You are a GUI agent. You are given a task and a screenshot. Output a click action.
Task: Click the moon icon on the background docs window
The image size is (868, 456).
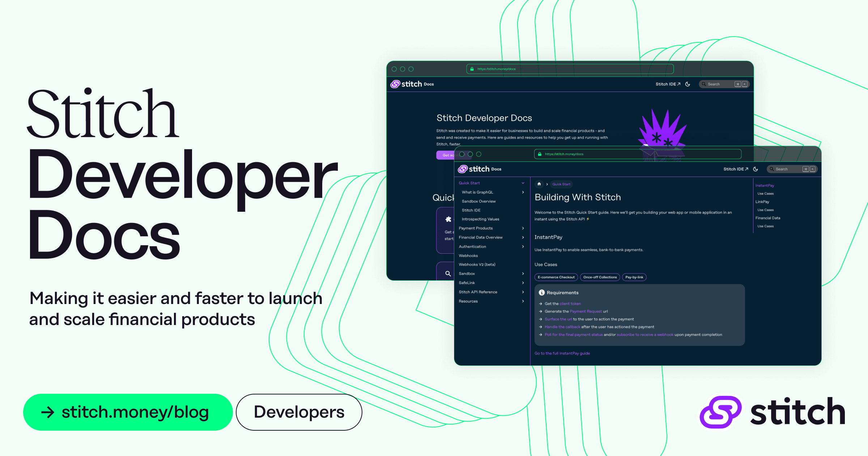point(688,84)
